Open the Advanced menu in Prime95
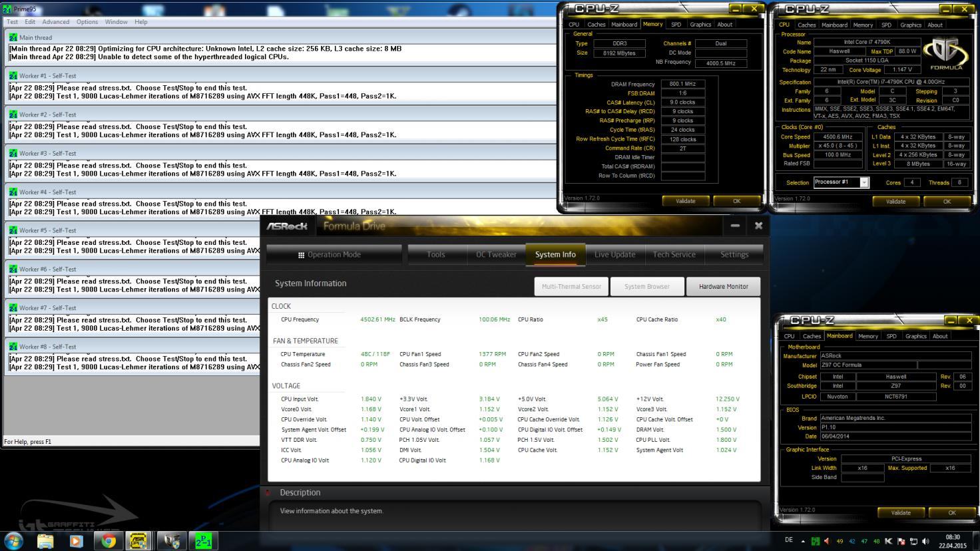 click(x=56, y=22)
